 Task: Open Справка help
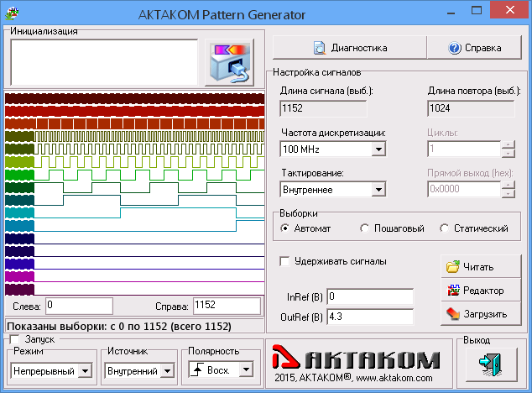pos(475,48)
